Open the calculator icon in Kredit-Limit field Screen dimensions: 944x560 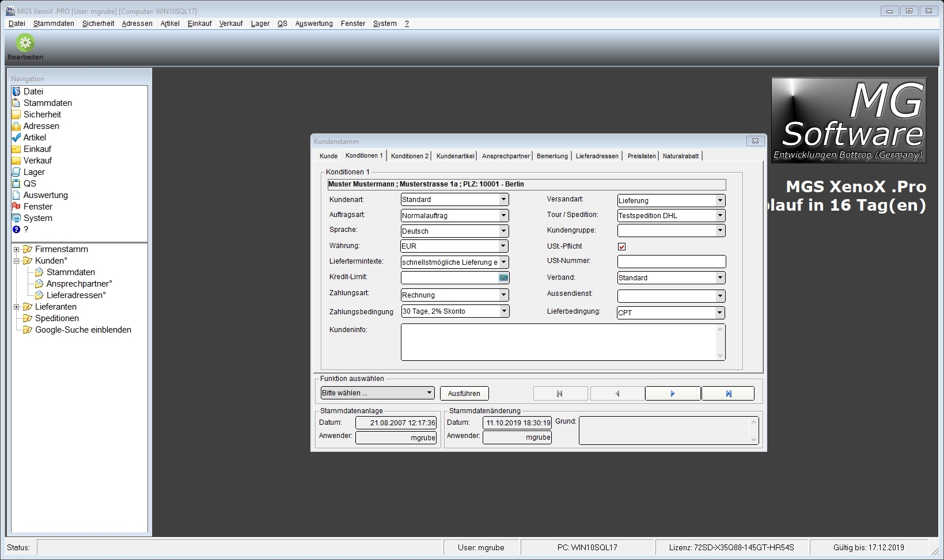coord(503,277)
